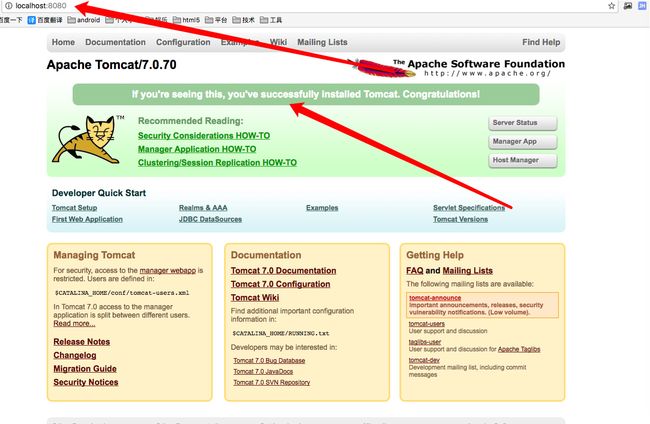Viewport: 650px width, 424px height.
Task: Open the android bookmarks folder
Action: coord(84,20)
